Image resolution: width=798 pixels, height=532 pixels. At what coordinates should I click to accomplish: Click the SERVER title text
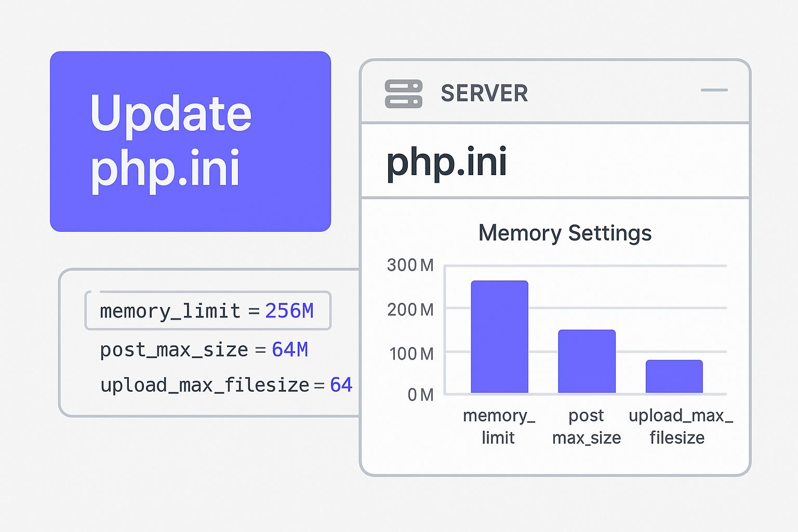(x=484, y=94)
